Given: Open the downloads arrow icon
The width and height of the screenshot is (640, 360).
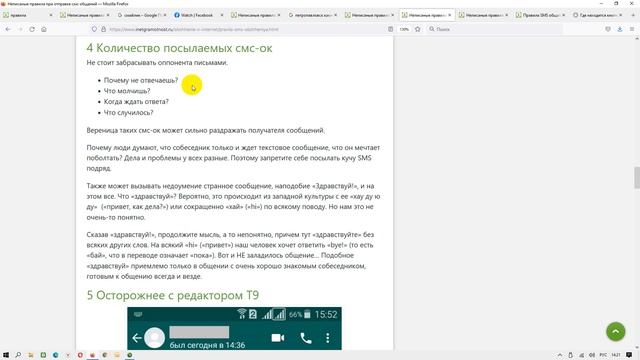Looking at the screenshot, I should click(x=620, y=29).
